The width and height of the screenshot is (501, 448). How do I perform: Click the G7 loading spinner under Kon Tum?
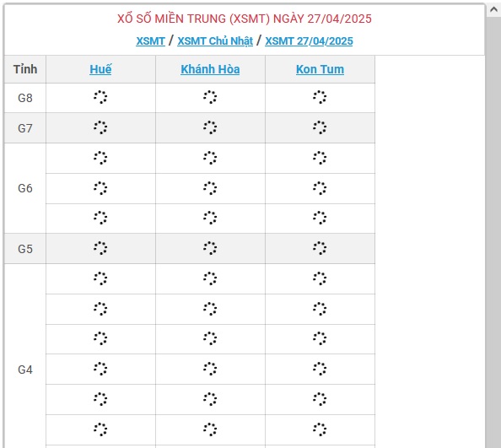pos(320,127)
